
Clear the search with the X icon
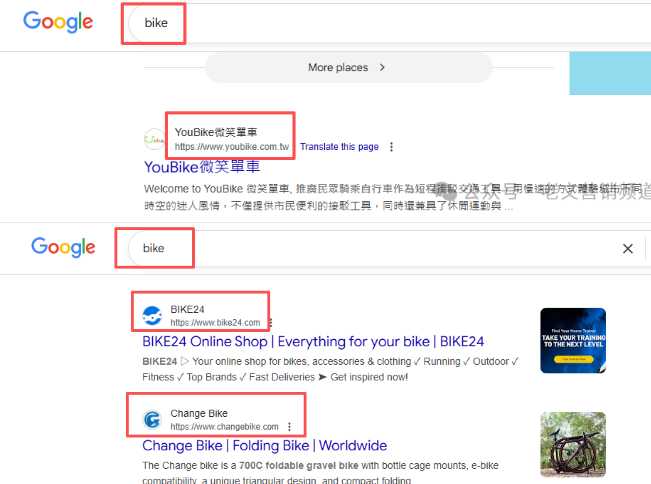pyautogui.click(x=627, y=248)
